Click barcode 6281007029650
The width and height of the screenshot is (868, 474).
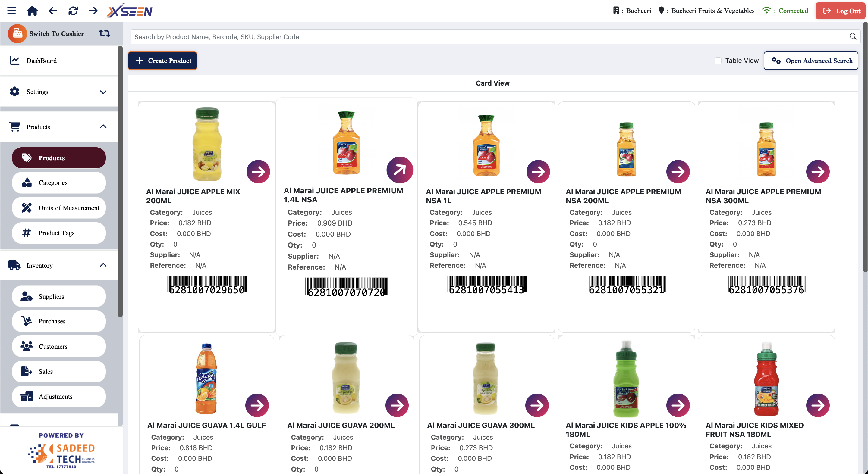(x=206, y=285)
